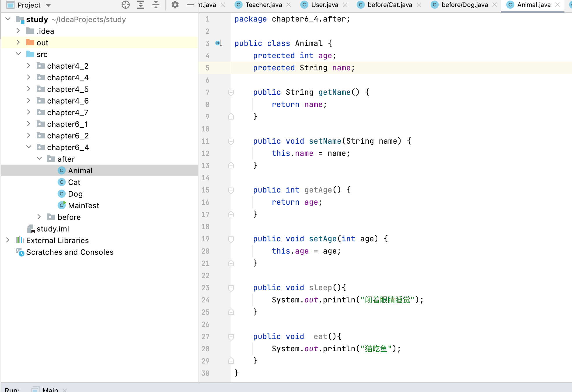
Task: Collapse the after package
Action: 39,159
